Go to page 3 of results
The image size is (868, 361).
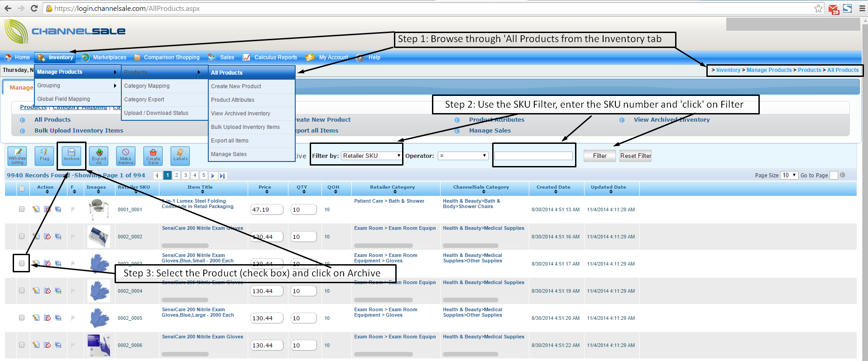[186, 175]
